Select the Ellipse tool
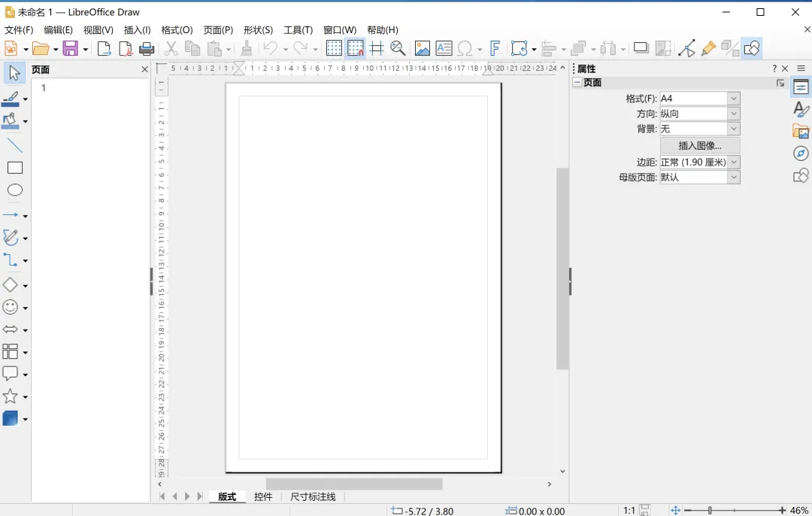812x516 pixels. (x=14, y=190)
